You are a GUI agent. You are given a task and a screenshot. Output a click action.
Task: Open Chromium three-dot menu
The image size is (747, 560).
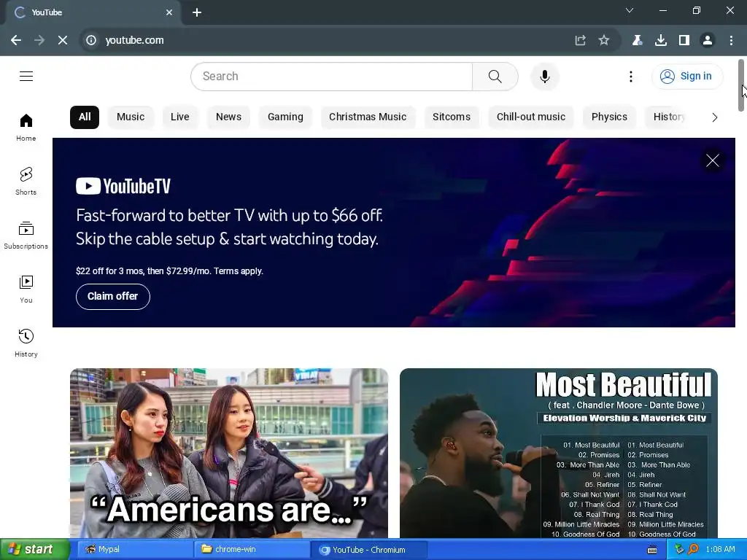tap(731, 40)
